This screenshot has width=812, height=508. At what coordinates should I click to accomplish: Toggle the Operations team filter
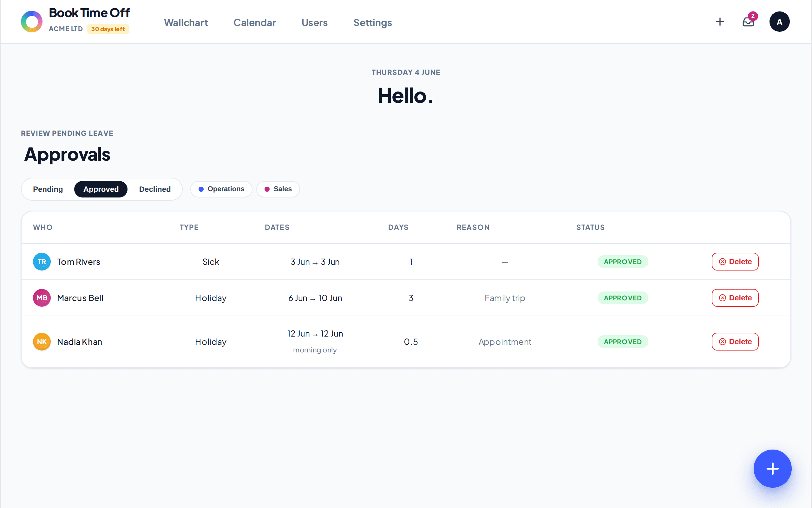point(221,189)
